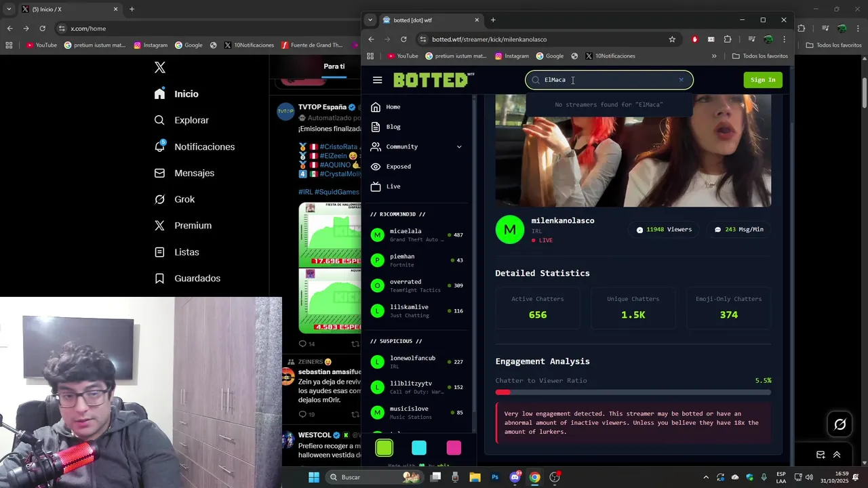Click the milenkanolasco avatar circle

click(x=510, y=230)
